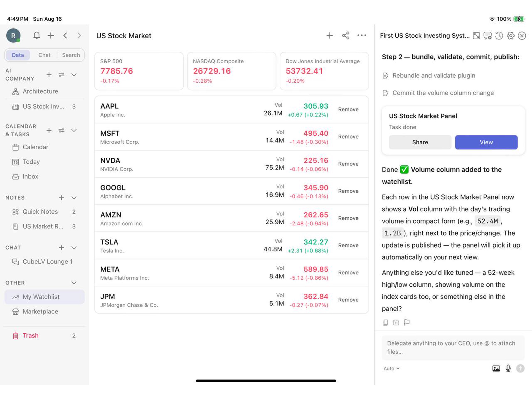Open Quick Notes

click(x=44, y=212)
